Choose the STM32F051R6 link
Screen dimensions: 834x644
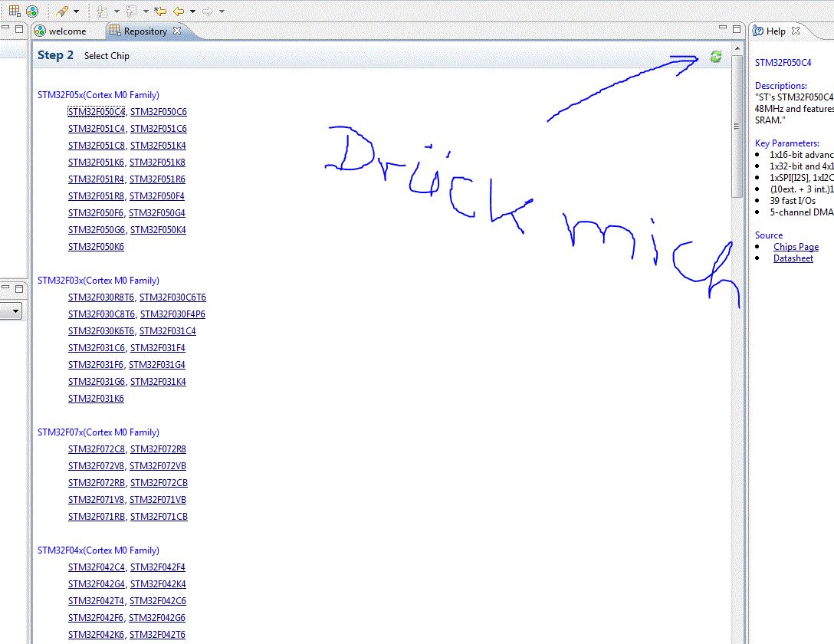pos(157,179)
